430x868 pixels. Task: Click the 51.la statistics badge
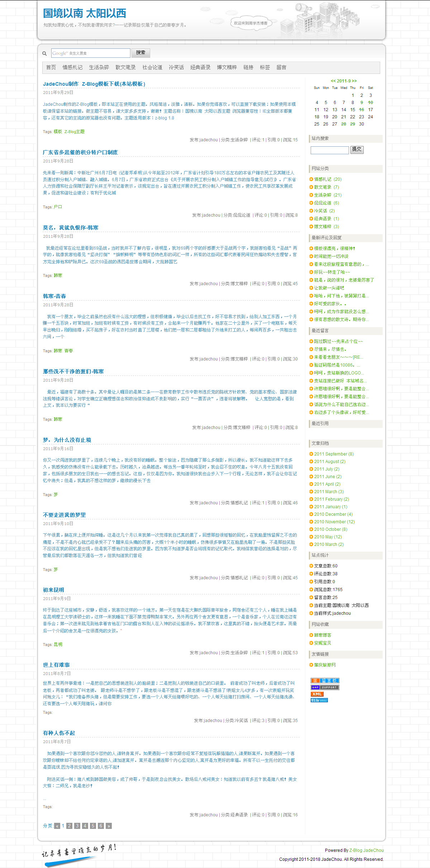pyautogui.click(x=319, y=700)
